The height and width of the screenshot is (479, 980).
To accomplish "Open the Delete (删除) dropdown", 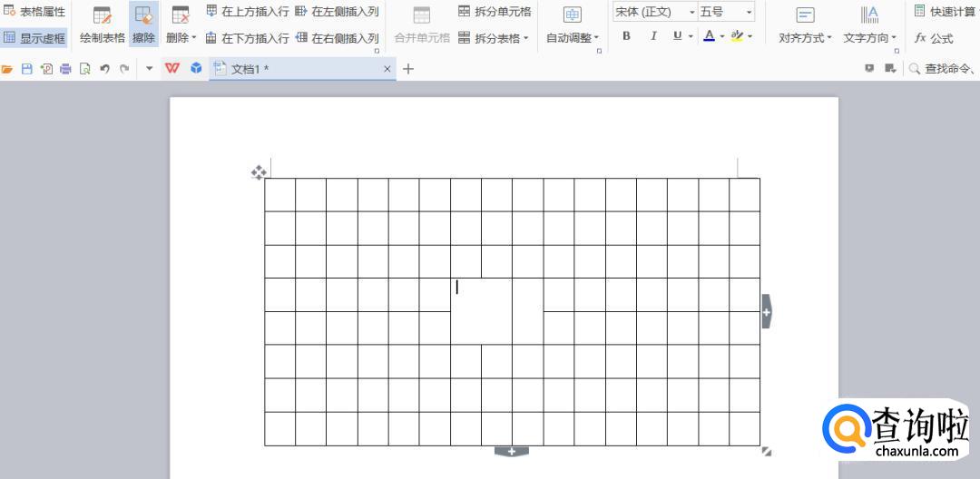I will coord(181,24).
